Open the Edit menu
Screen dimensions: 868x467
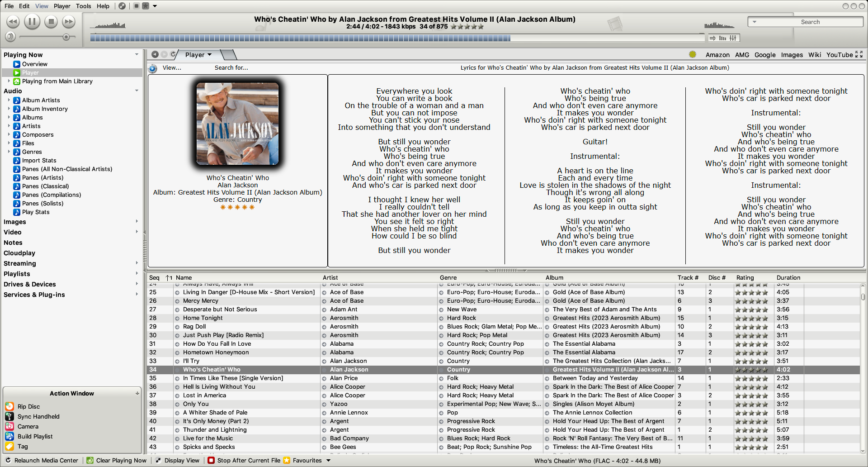coord(24,6)
